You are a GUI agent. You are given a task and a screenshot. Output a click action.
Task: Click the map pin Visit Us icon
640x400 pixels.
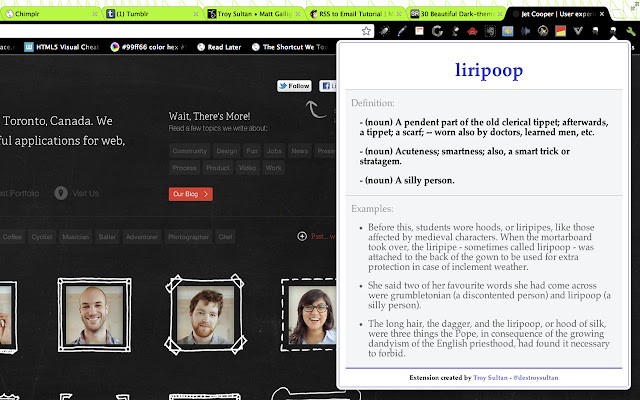tap(61, 193)
